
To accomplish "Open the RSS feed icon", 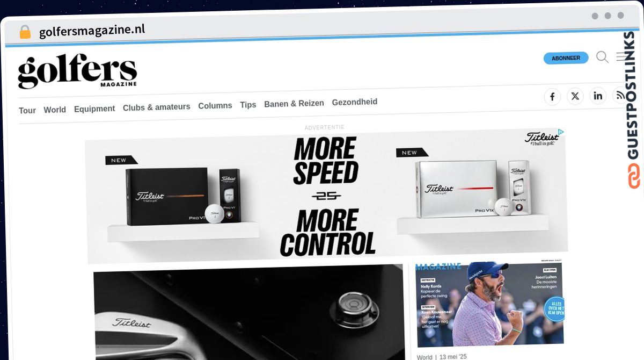I will pyautogui.click(x=620, y=95).
